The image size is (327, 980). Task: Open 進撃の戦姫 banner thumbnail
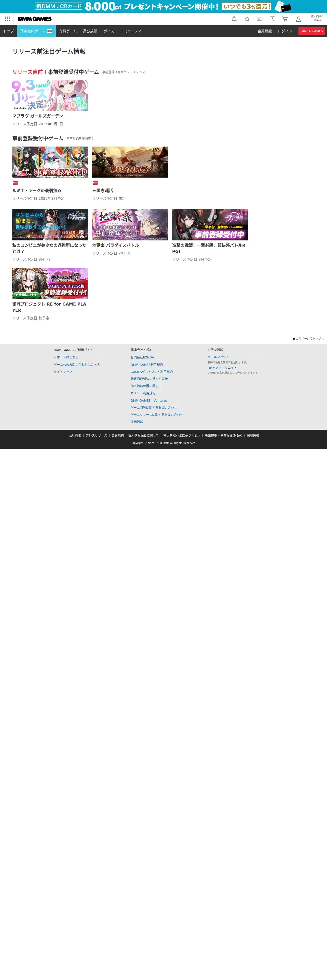tap(210, 225)
